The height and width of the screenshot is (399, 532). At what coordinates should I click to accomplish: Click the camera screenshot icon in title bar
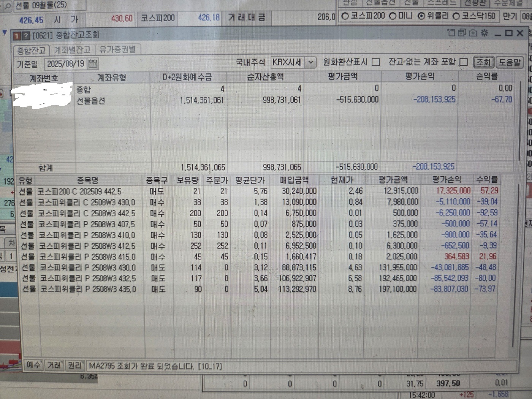[x=473, y=33]
